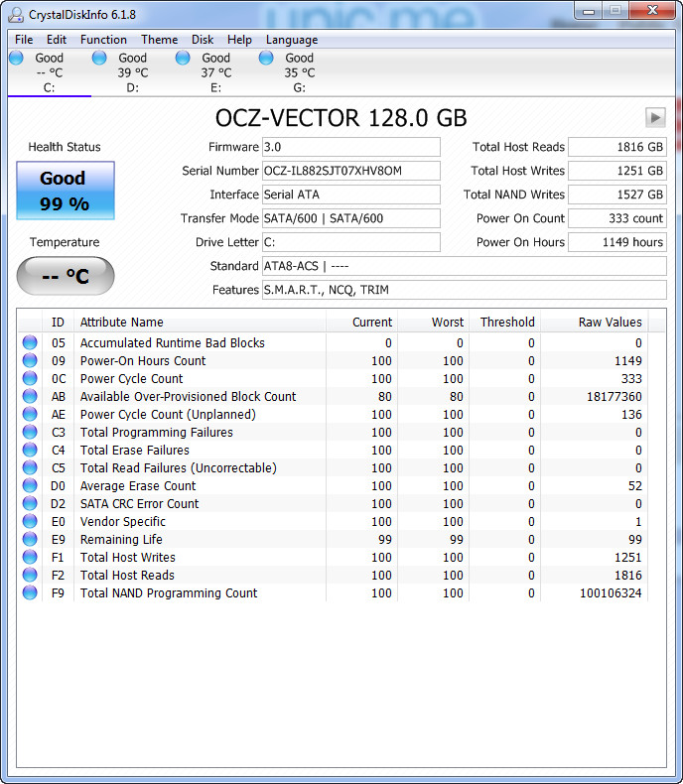683x784 pixels.
Task: Click the Interface field Serial ATA
Action: [x=351, y=195]
